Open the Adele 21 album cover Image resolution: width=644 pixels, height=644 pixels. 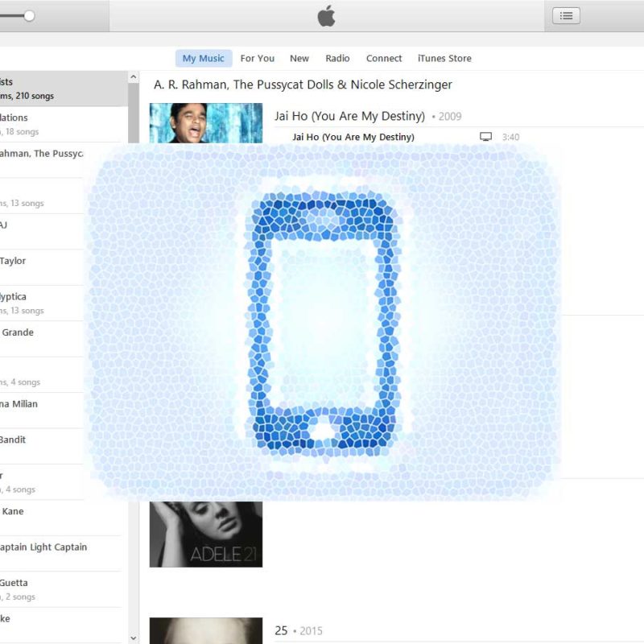(206, 534)
